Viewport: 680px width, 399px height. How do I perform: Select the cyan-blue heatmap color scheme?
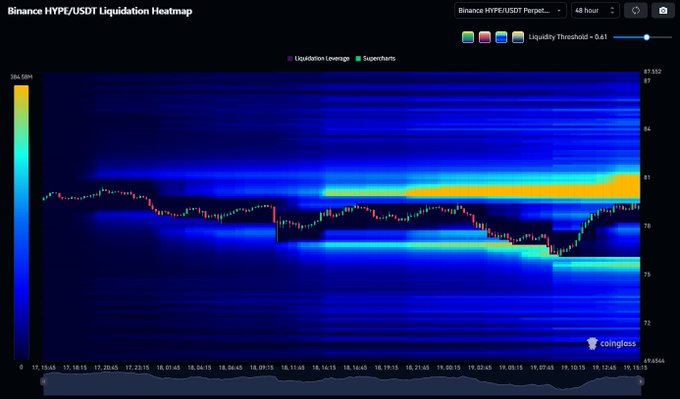pyautogui.click(x=501, y=37)
